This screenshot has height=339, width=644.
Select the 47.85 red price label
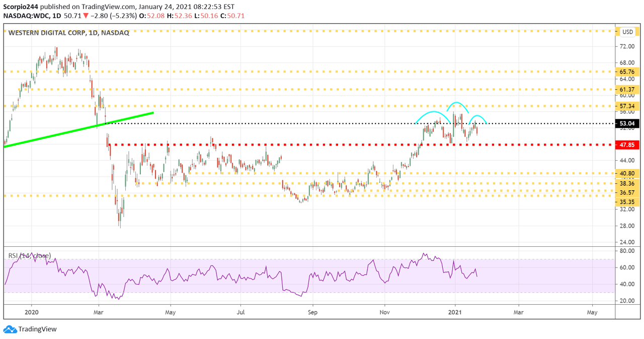[628, 145]
